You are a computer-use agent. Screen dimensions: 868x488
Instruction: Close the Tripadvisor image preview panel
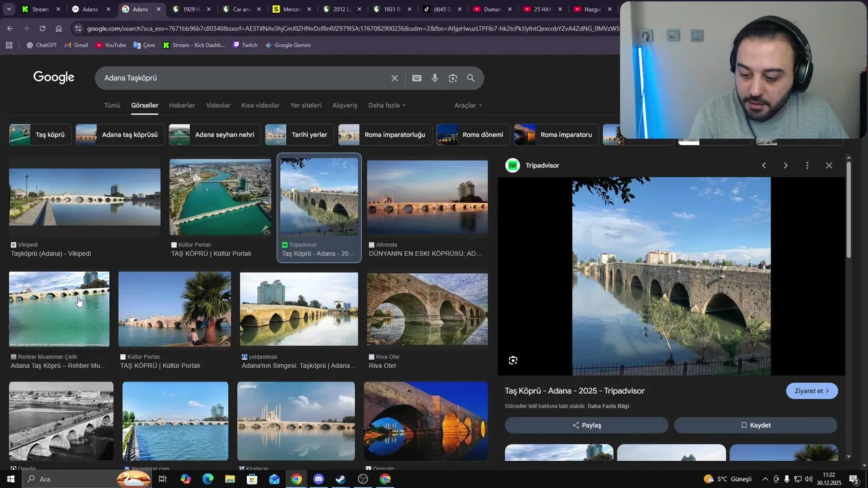click(x=829, y=165)
